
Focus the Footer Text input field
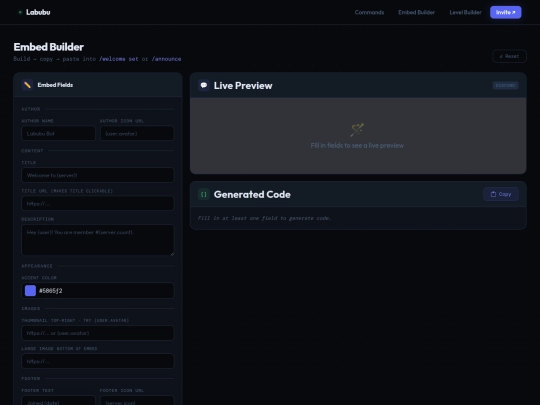pos(58,401)
